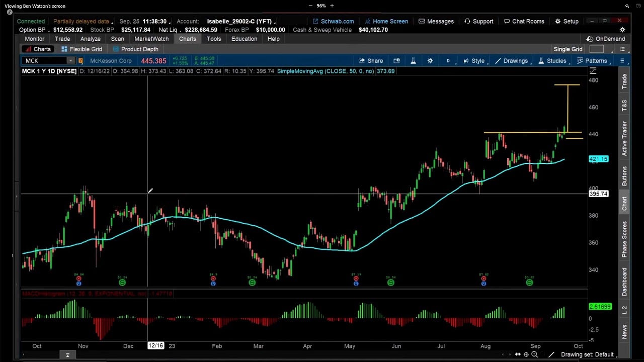
Task: Open the L2 side panel tab
Action: pyautogui.click(x=624, y=310)
